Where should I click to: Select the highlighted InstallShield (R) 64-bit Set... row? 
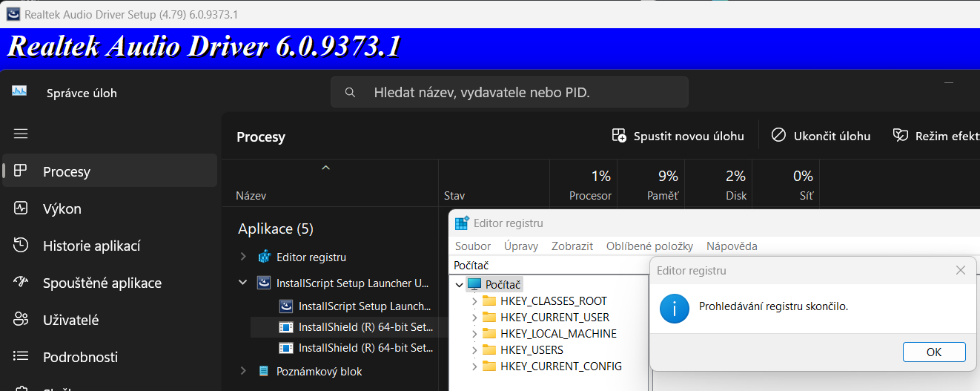pos(348,326)
